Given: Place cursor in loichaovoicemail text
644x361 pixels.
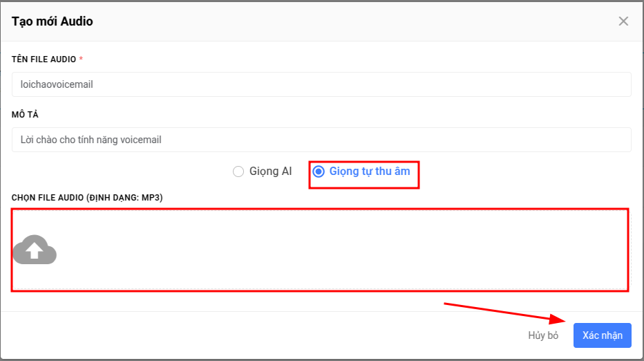Looking at the screenshot, I should click(x=57, y=84).
